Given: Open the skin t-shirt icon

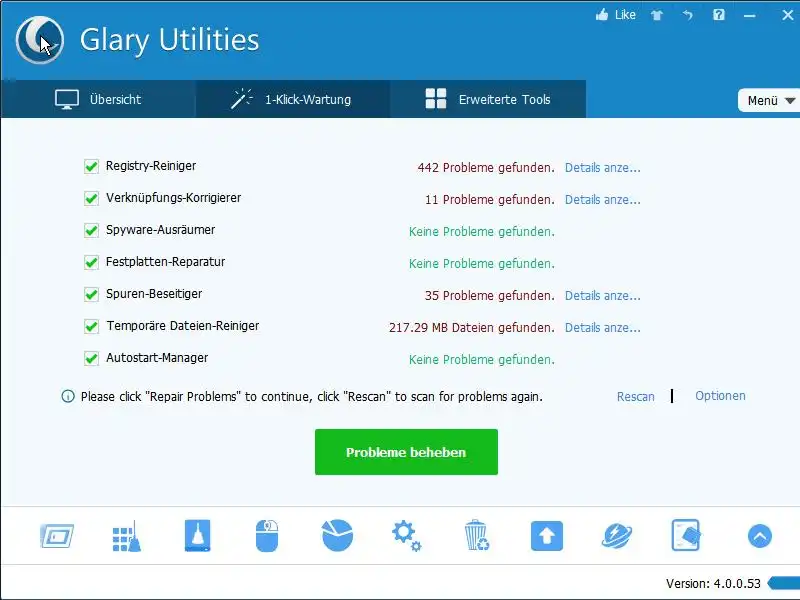Looking at the screenshot, I should click(x=657, y=15).
